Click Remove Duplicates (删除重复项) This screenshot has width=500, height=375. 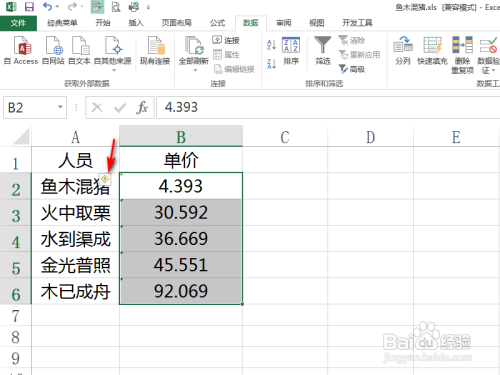coord(463,55)
